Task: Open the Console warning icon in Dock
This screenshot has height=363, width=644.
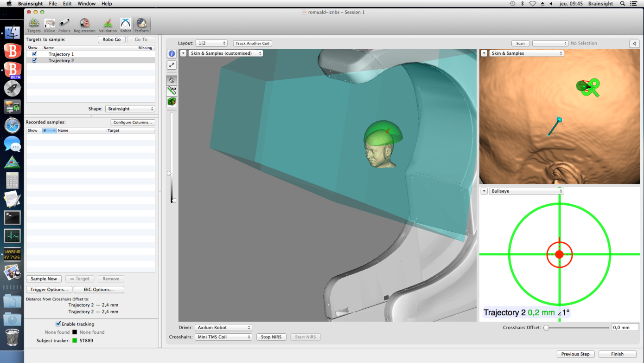Action: click(12, 254)
